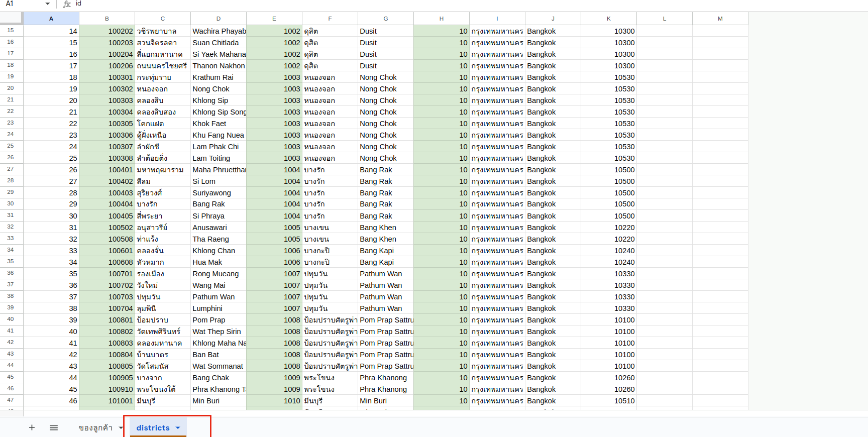Select the Maha Phruetthai cell
Image resolution: width=868 pixels, height=437 pixels.
(219, 170)
